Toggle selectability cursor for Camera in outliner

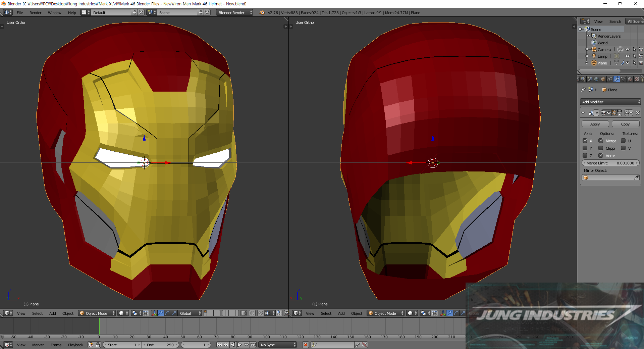pyautogui.click(x=634, y=49)
